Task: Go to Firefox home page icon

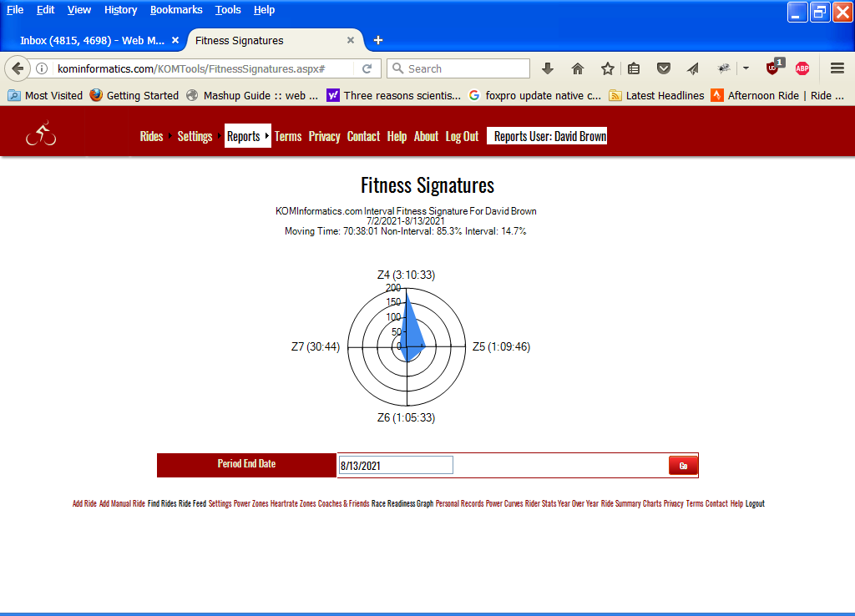Action: click(578, 68)
